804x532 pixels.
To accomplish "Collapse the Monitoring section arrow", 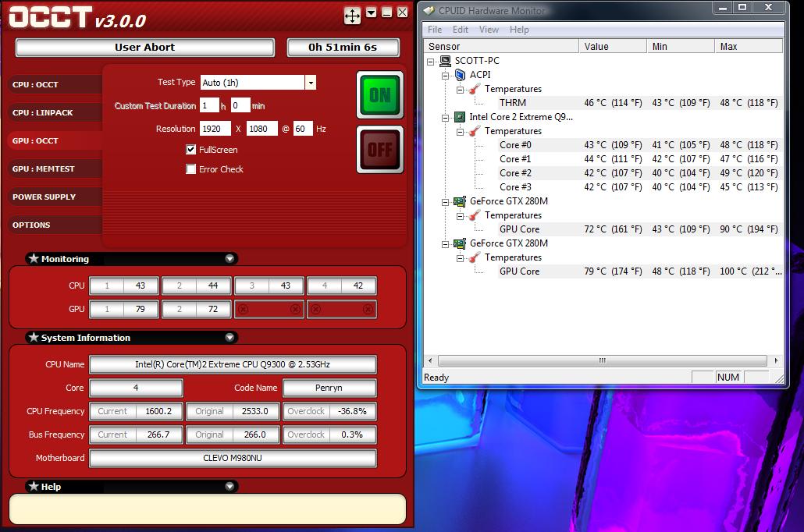I will 229,259.
